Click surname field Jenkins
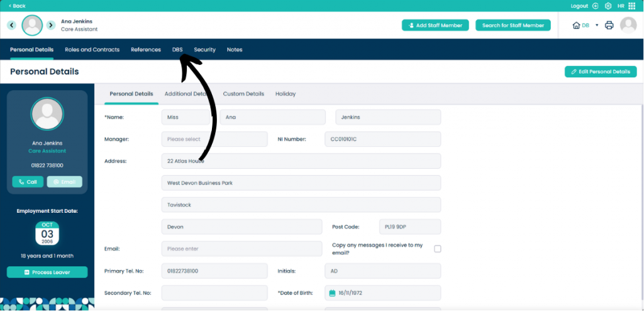Viewport: 644px width, 311px height. click(x=388, y=117)
